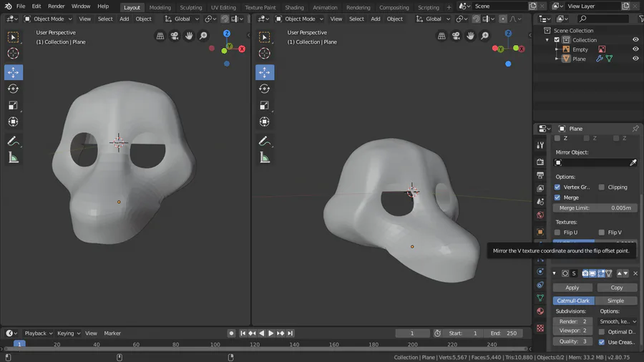Open Object Mode dropdown in left viewport
The width and height of the screenshot is (644, 362).
[48, 19]
